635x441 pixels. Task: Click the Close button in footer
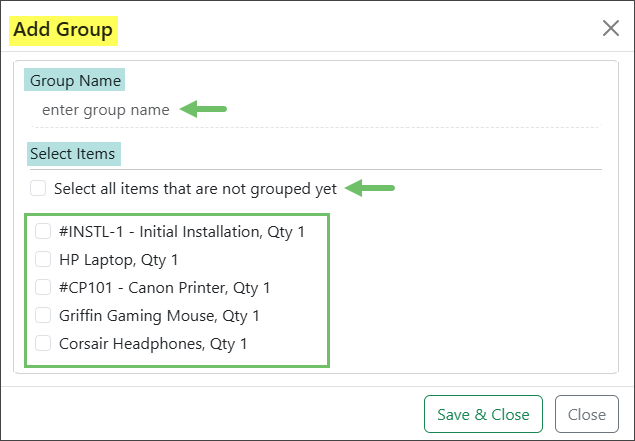pos(587,414)
